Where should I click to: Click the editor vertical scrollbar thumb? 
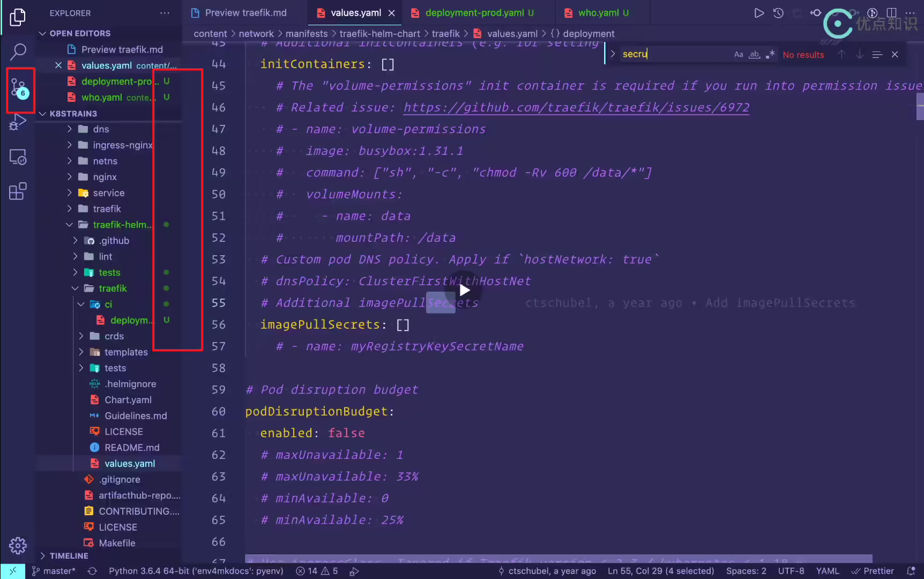pos(920,106)
